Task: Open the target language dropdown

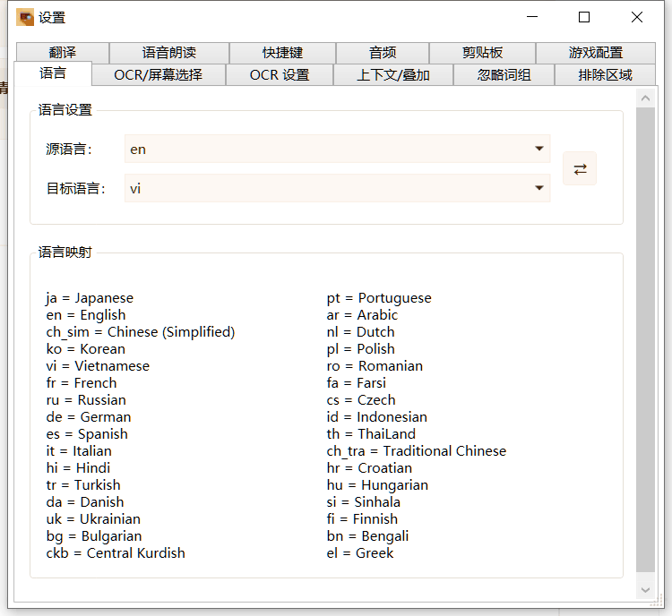Action: pos(337,188)
